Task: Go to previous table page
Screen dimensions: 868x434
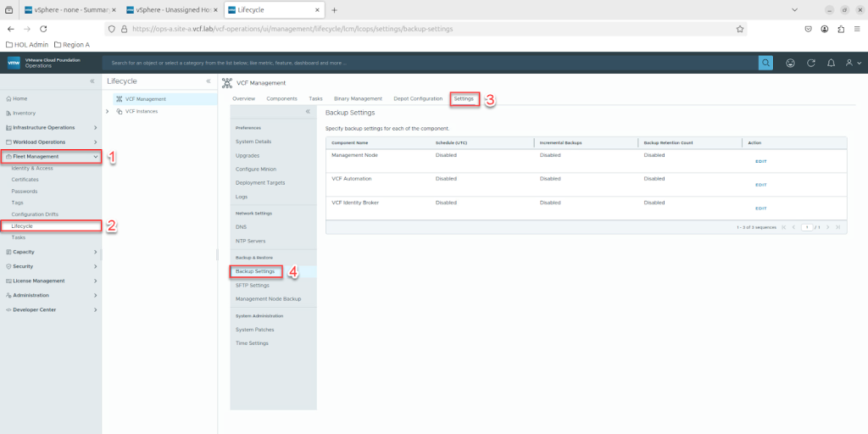Action: click(x=793, y=227)
